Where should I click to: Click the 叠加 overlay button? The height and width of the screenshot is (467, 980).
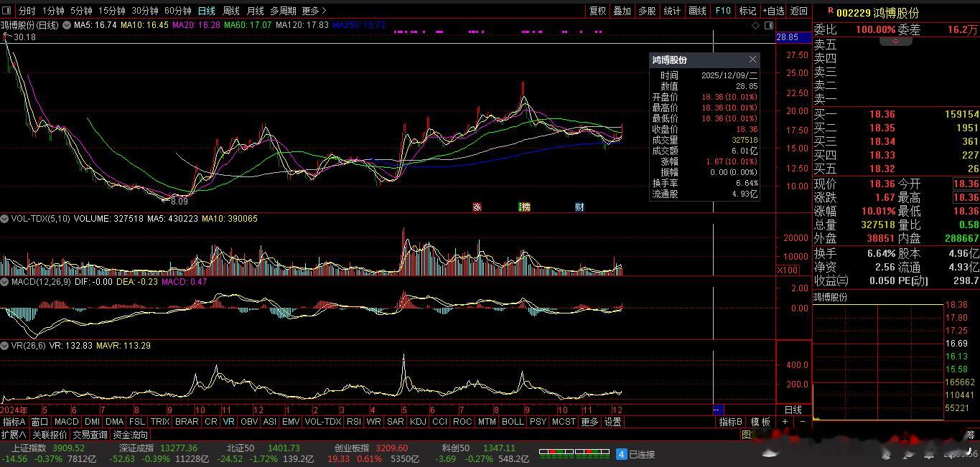coord(622,11)
